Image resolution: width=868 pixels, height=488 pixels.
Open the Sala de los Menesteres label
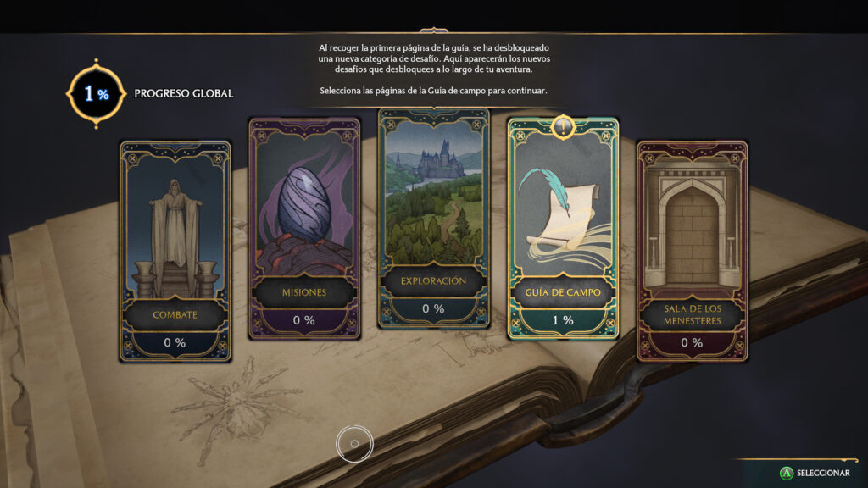coord(692,315)
